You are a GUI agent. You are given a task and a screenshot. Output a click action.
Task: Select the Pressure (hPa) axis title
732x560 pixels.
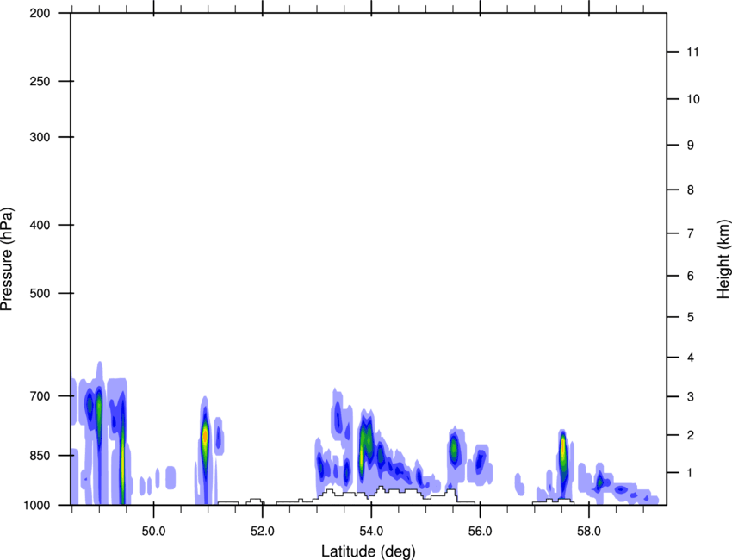(7, 259)
